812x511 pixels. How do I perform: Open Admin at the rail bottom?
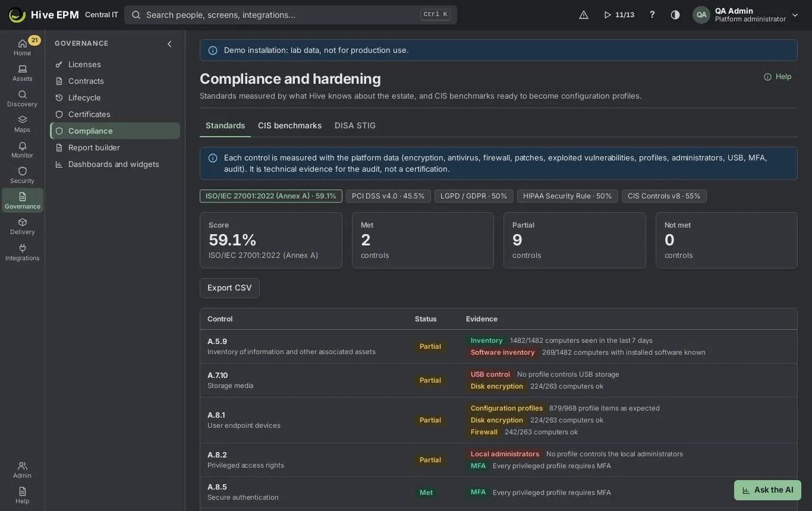point(22,470)
